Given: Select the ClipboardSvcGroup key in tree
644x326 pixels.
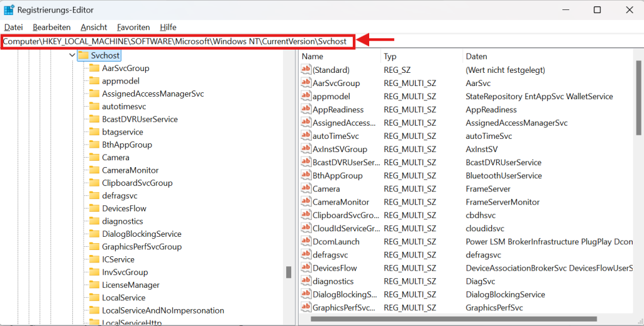Looking at the screenshot, I should pyautogui.click(x=137, y=183).
